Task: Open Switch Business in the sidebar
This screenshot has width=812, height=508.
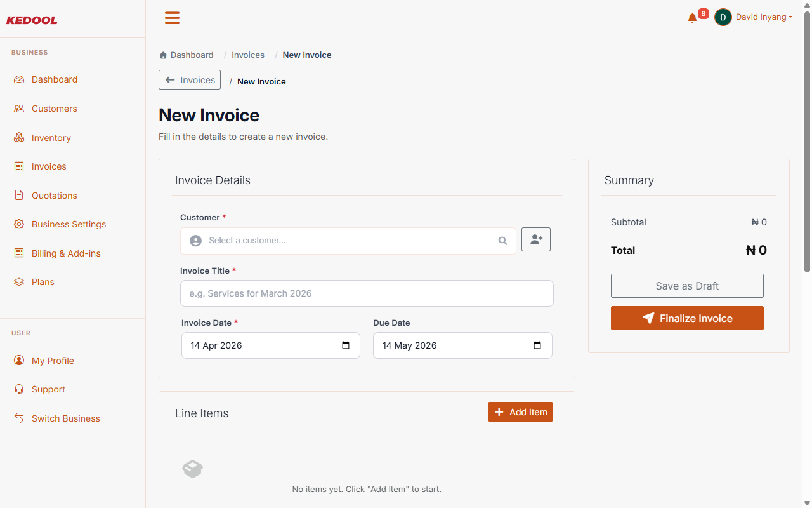Action: 66,418
